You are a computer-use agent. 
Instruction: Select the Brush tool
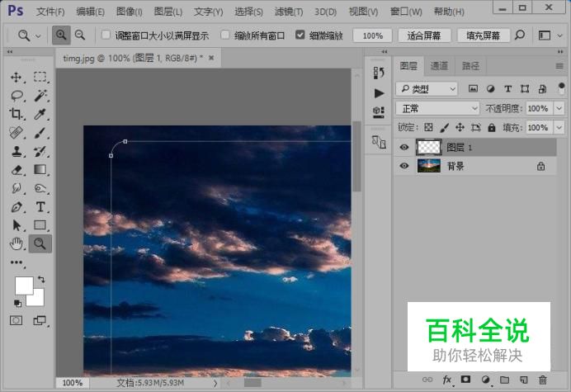click(40, 133)
